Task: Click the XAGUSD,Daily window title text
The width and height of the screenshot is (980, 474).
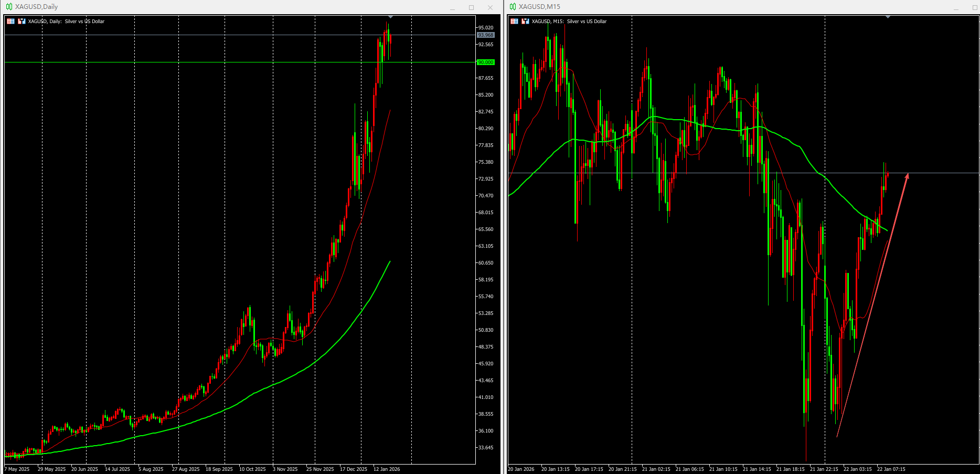Action: click(36, 7)
